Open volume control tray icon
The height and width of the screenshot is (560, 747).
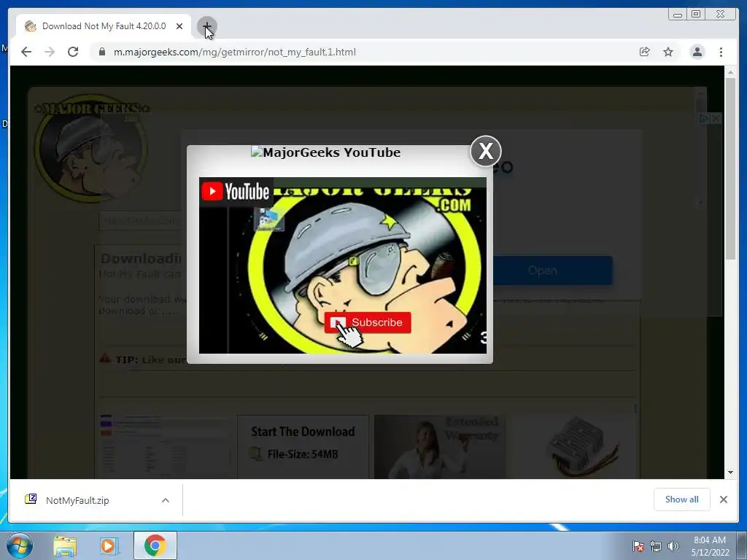(673, 546)
